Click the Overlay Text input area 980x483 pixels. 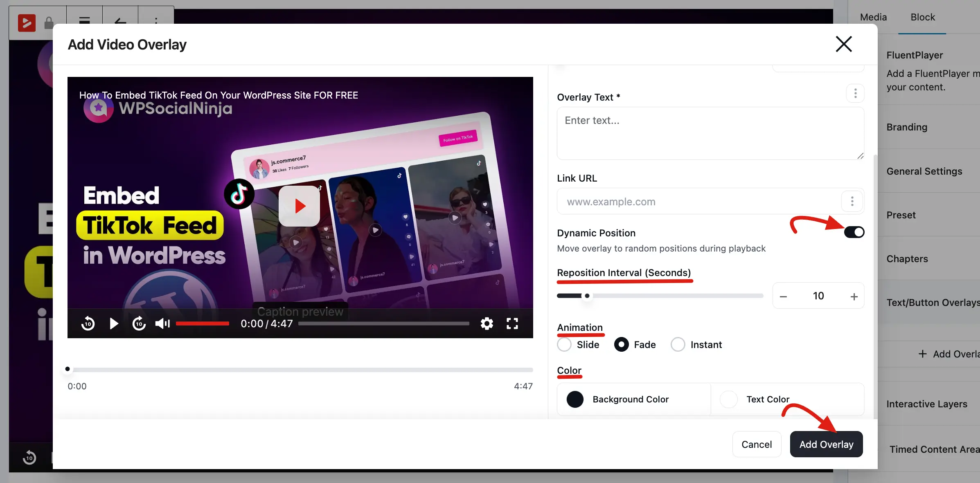[711, 133]
